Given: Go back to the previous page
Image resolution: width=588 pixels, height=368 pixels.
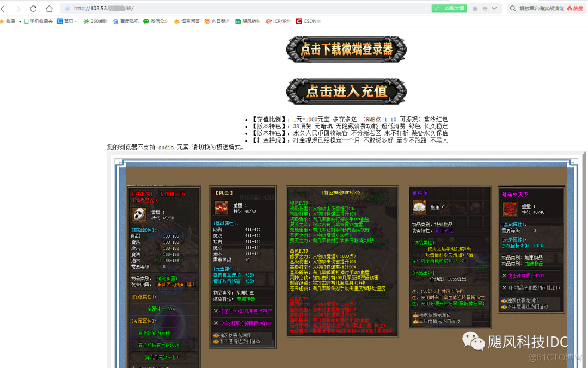Looking at the screenshot, I should tap(3, 8).
